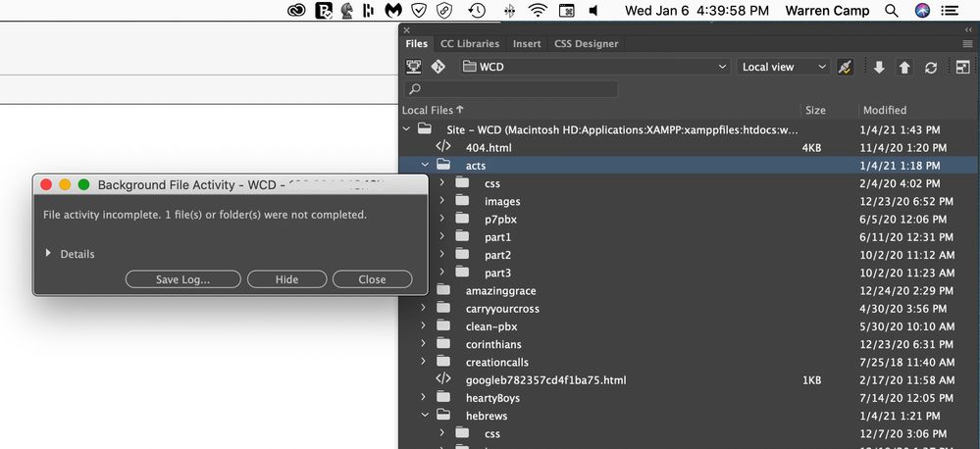Open the Time Machine menu bar icon
Image resolution: width=980 pixels, height=449 pixels.
tap(477, 11)
